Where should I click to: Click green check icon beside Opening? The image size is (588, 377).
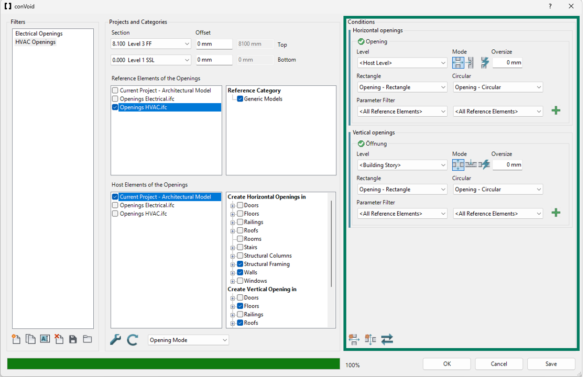361,41
